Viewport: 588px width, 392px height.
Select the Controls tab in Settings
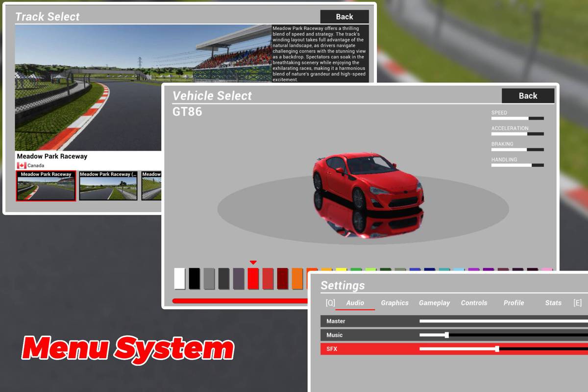pyautogui.click(x=474, y=303)
